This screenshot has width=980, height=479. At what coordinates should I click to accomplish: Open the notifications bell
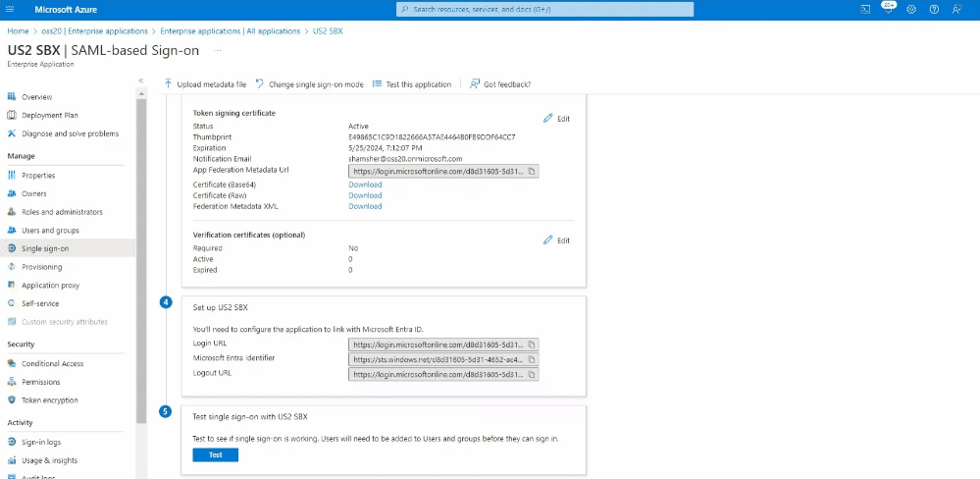tap(888, 10)
